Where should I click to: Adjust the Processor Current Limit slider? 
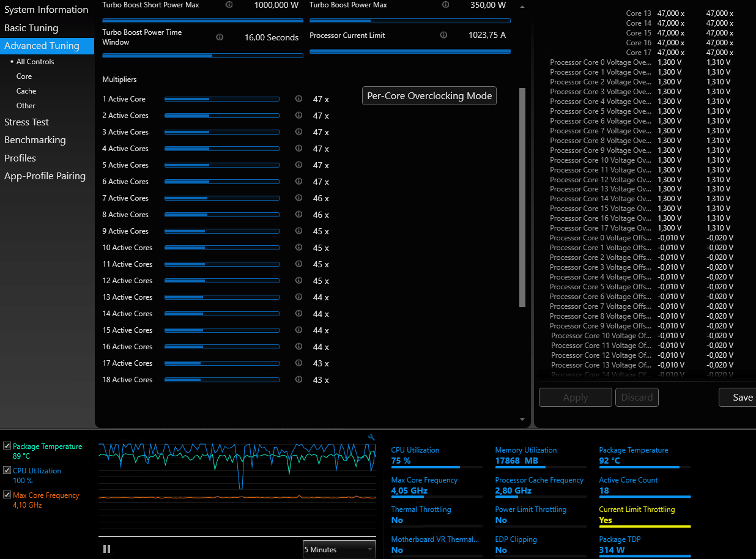pos(410,51)
